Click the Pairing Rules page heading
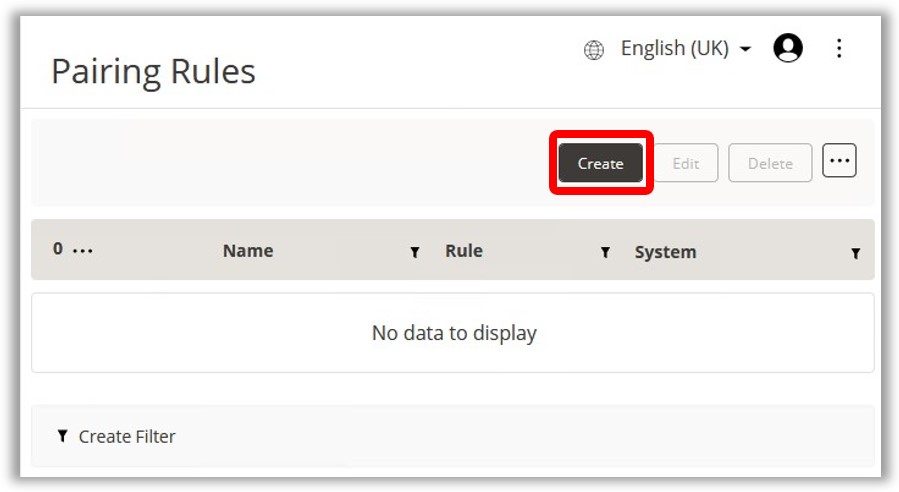The height and width of the screenshot is (492, 899). [153, 72]
